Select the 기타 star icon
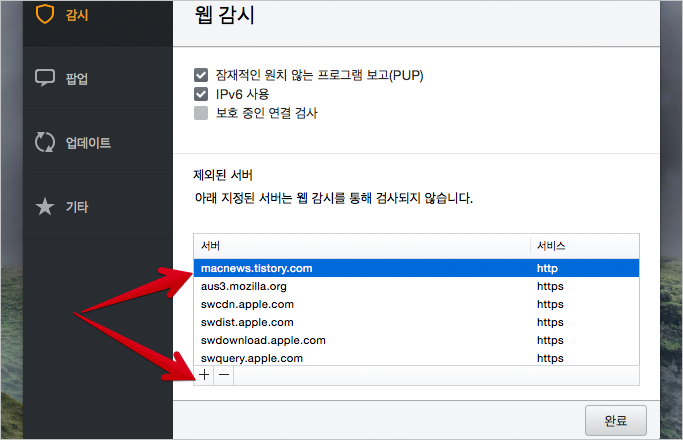 click(x=44, y=206)
